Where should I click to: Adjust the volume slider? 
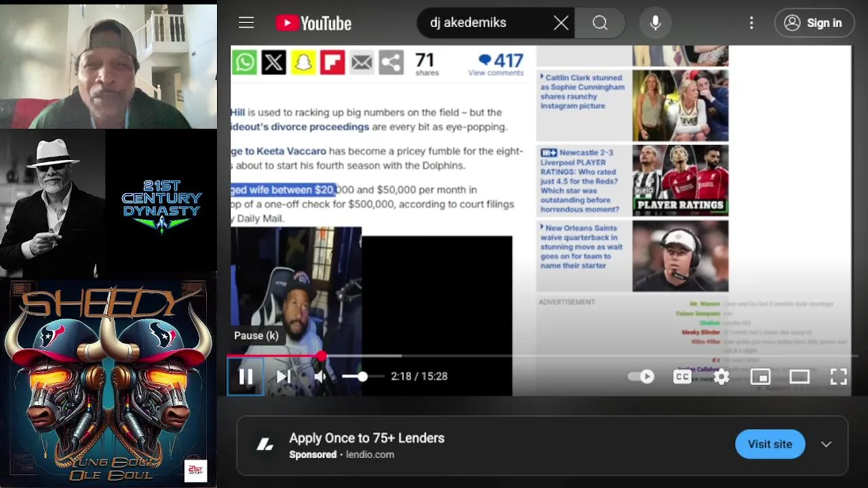pos(361,376)
